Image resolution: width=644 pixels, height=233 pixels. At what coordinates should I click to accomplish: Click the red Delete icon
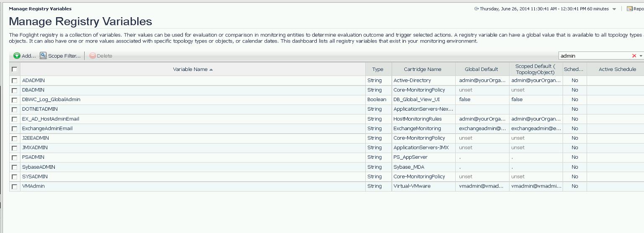pos(92,56)
